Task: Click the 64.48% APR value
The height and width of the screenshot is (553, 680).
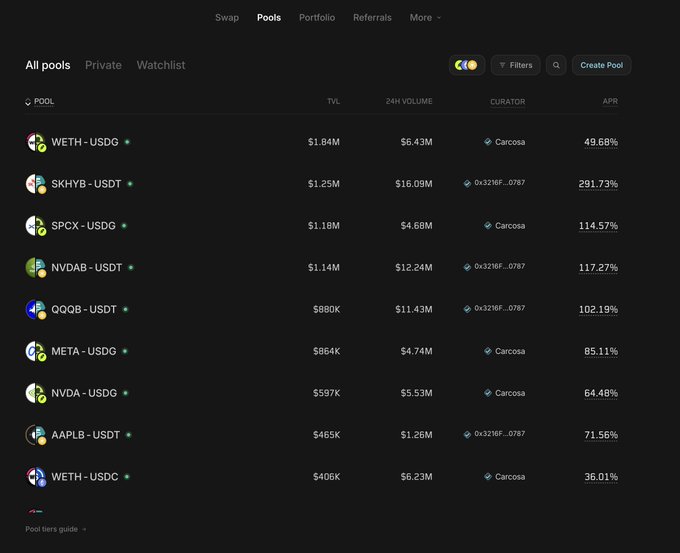Action: [601, 393]
